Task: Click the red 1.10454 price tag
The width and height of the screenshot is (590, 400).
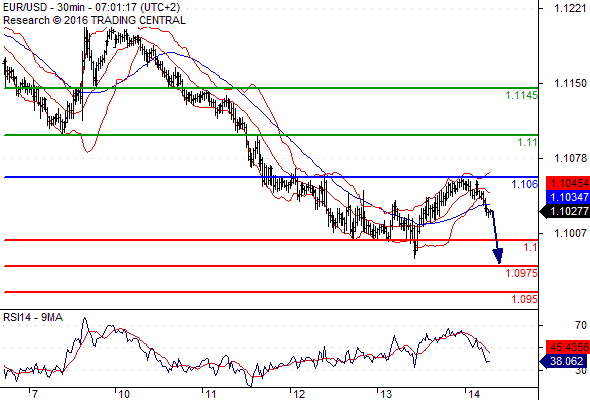Action: pos(568,183)
